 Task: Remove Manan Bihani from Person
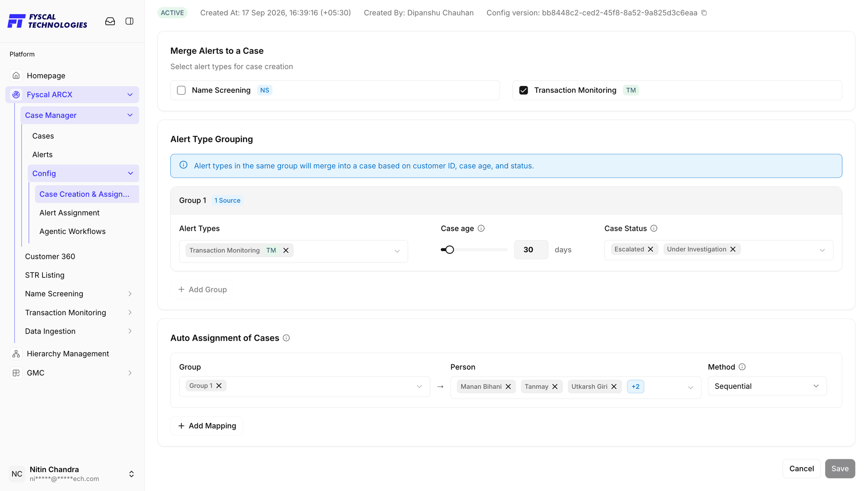[508, 386]
